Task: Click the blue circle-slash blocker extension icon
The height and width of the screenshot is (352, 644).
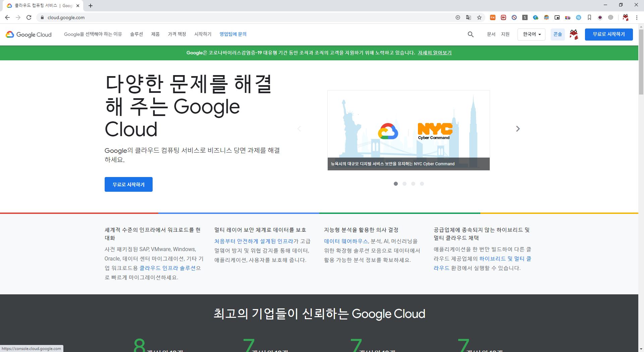Action: click(x=514, y=17)
